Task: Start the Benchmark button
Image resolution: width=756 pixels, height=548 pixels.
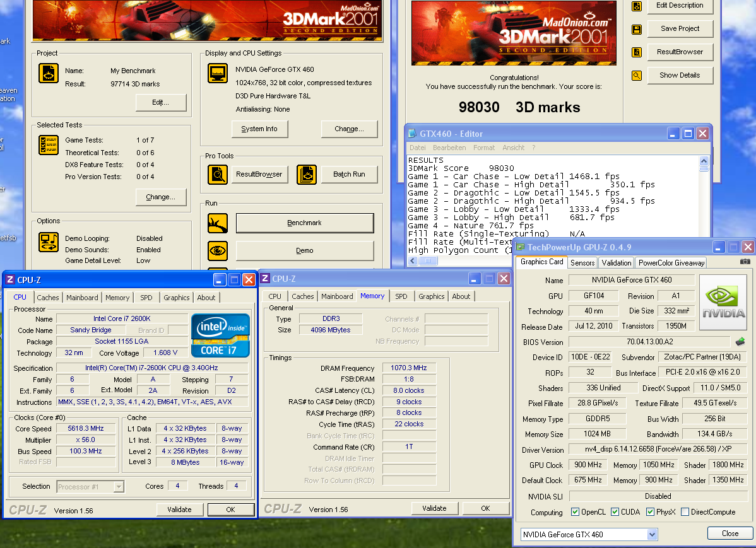Action: (304, 223)
